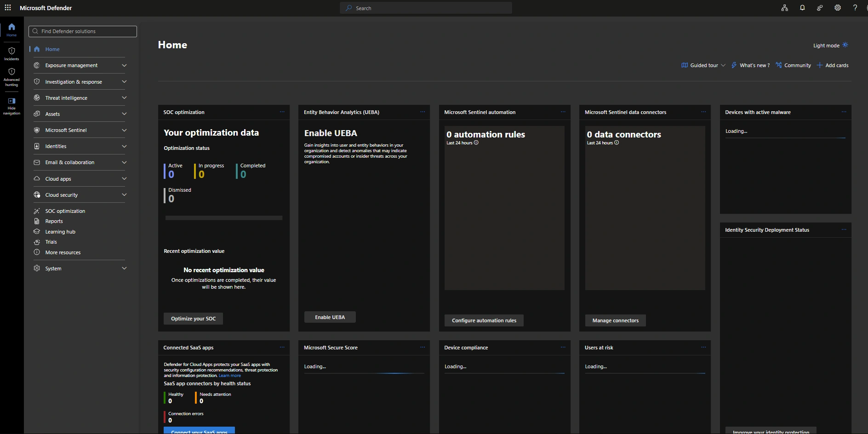Open Connected SaaS apps card options menu
Screen dimensions: 868x434
point(282,348)
